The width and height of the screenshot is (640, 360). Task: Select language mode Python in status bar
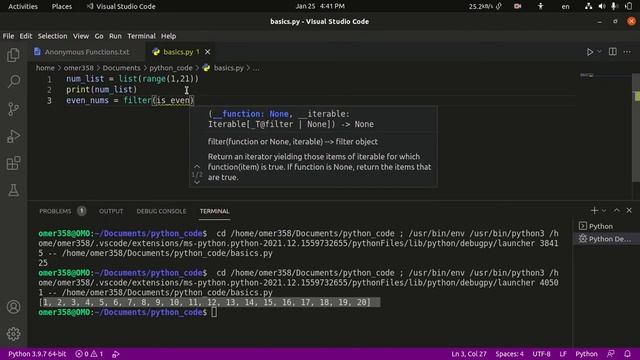pyautogui.click(x=586, y=354)
